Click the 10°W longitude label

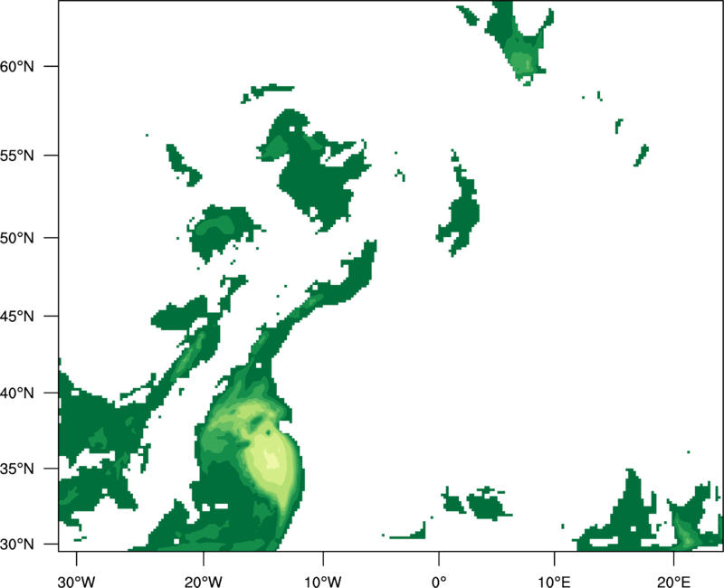323,582
